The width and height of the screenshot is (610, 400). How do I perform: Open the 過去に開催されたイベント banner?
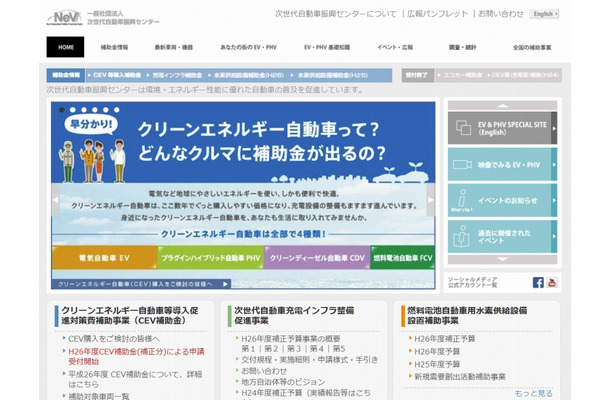click(500, 240)
